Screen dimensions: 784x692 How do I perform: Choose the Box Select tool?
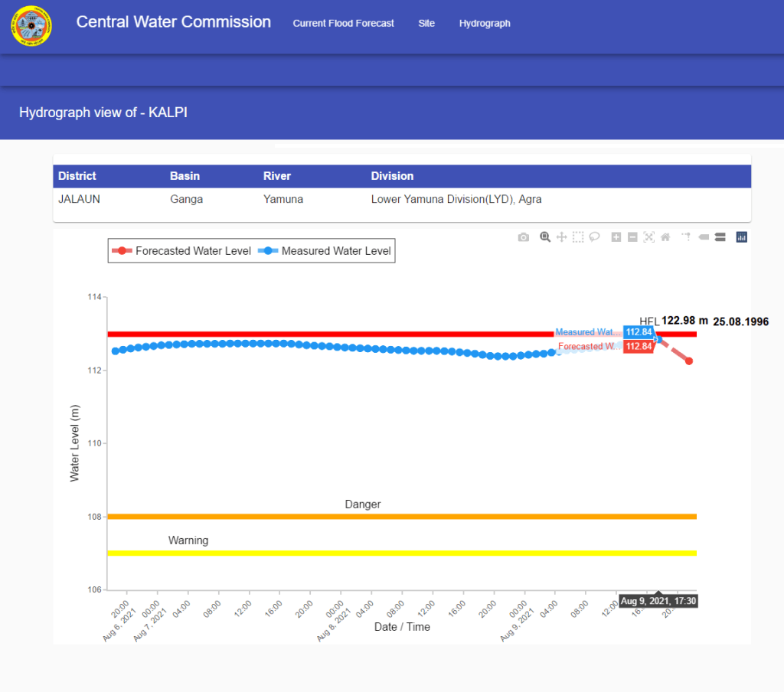[578, 237]
